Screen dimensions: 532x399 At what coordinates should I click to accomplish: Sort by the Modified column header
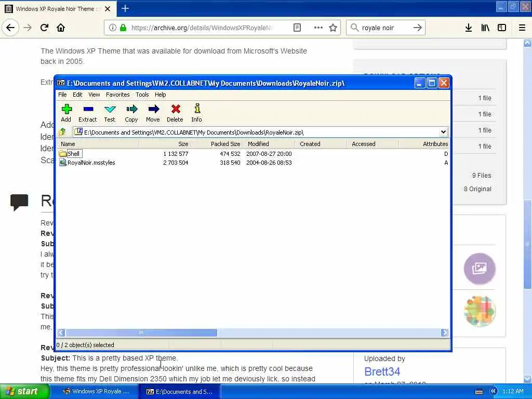coord(269,144)
